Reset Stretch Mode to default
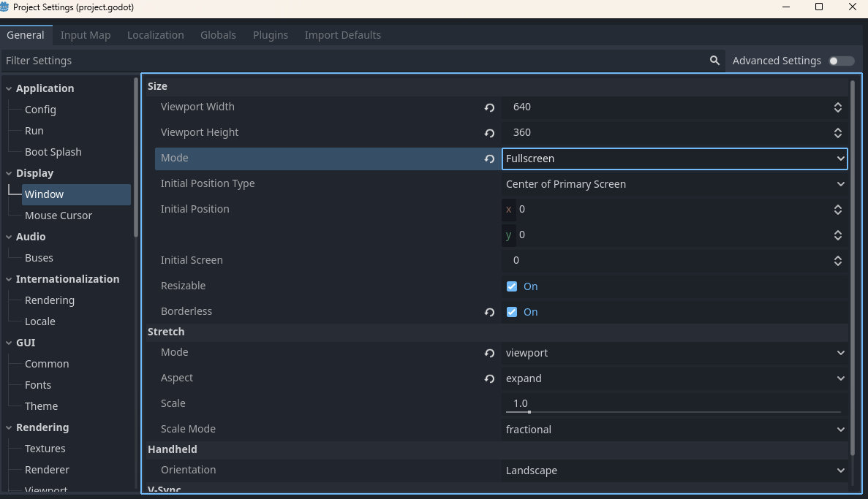This screenshot has width=868, height=499. pos(489,353)
